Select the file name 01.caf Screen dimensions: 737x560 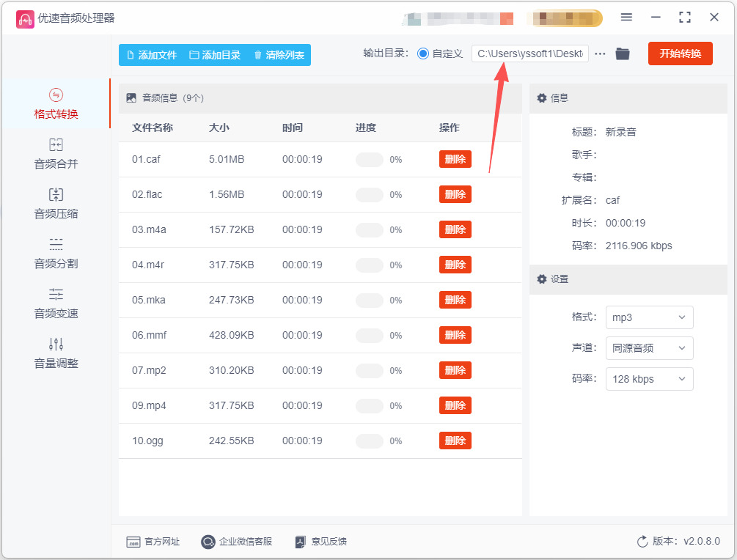(x=146, y=159)
